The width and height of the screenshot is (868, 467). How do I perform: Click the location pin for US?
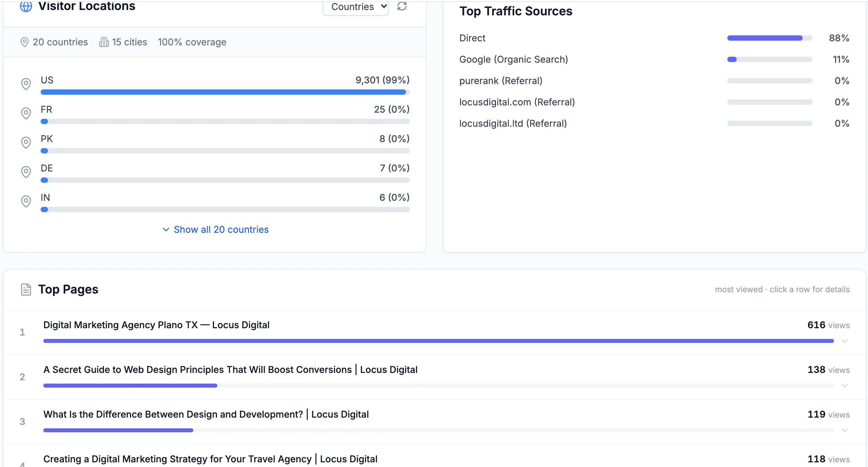pyautogui.click(x=26, y=84)
